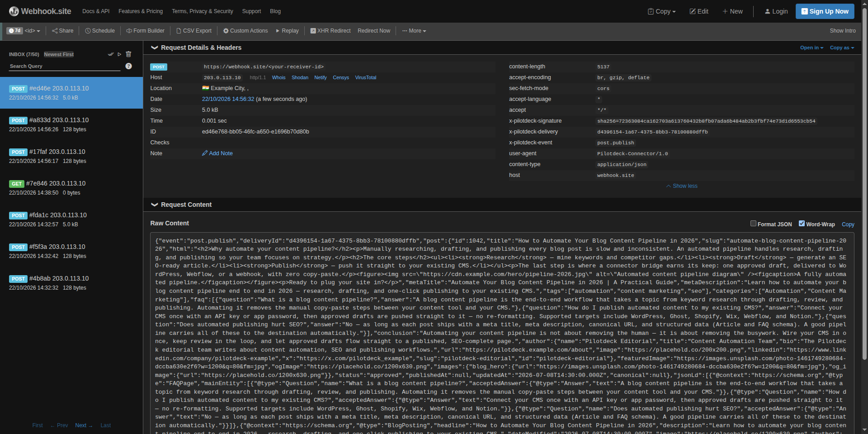The image size is (868, 434).
Task: Click the request URL https://webhook.site/<your-receiver-id>
Action: 264,67
